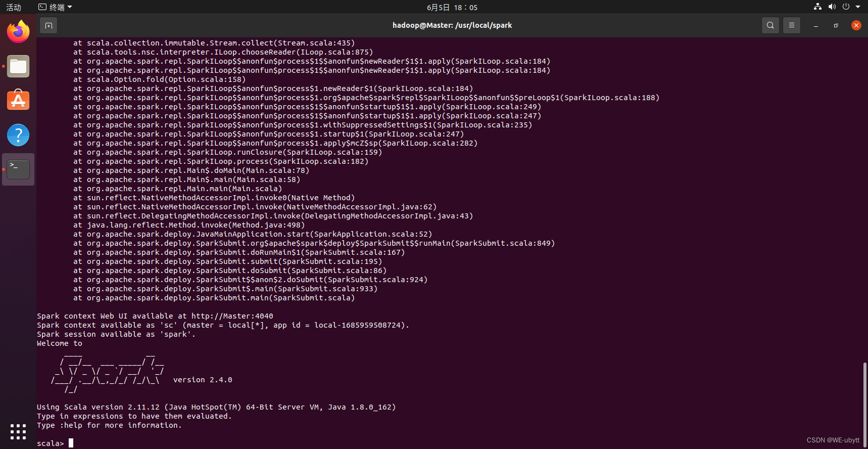The width and height of the screenshot is (868, 449).
Task: Click the scala.Option.fold stack trace line
Action: coord(160,79)
